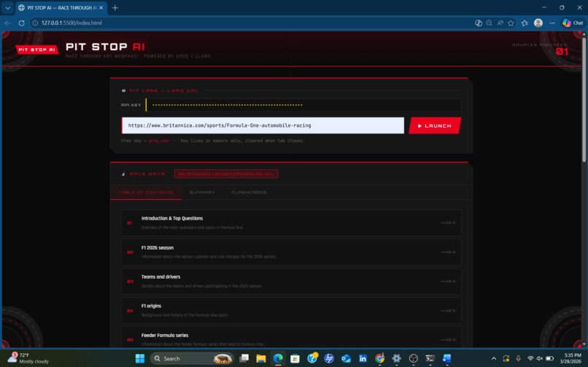Select the PIT STOP AI browser tab
Image resolution: width=588 pixels, height=367 pixels.
click(x=61, y=7)
